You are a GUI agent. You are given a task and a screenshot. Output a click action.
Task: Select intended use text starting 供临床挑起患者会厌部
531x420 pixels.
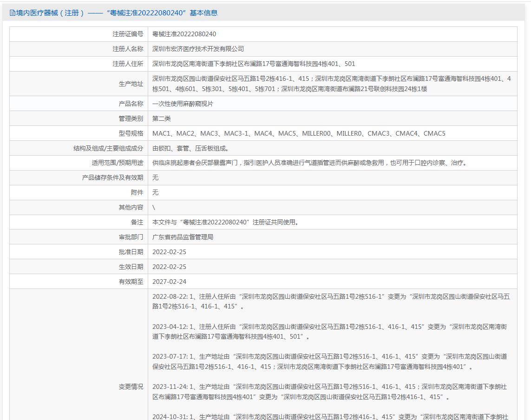point(310,163)
